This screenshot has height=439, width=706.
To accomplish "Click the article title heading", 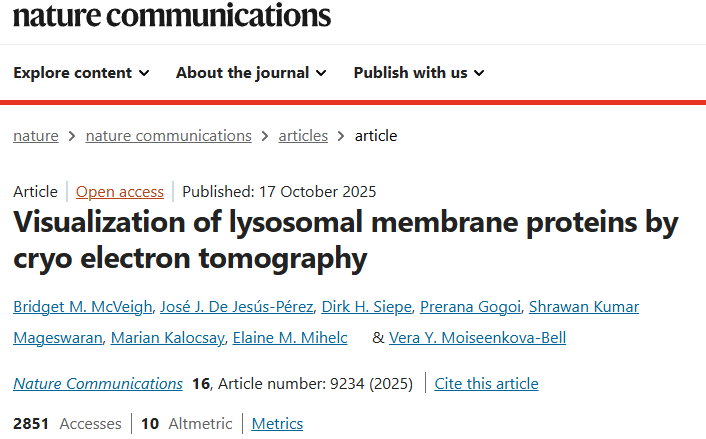I will 346,241.
